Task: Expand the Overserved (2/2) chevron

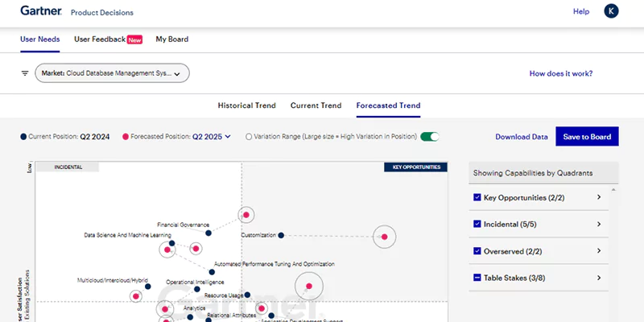Action: click(x=598, y=251)
